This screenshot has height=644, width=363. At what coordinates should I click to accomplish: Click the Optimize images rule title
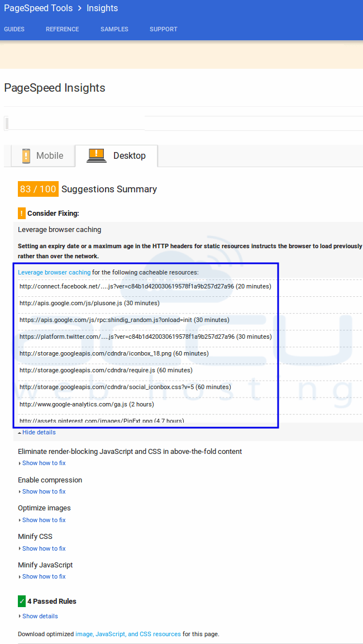(x=44, y=508)
